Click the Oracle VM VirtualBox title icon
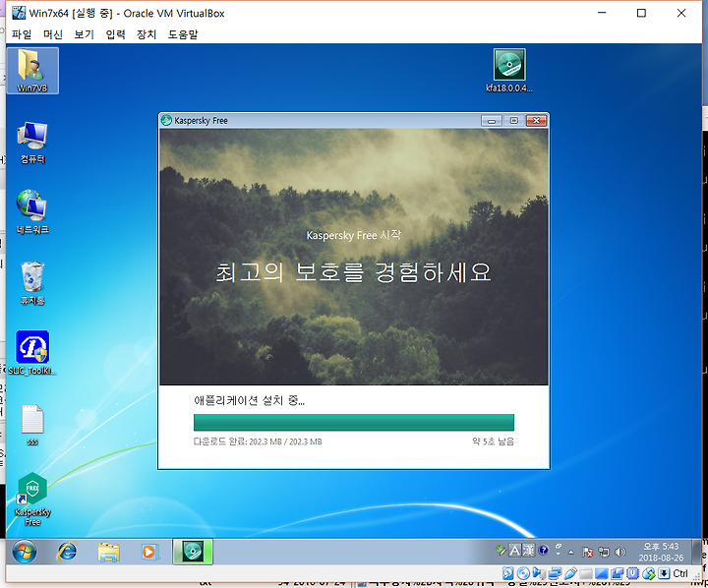708x588 pixels. click(19, 13)
